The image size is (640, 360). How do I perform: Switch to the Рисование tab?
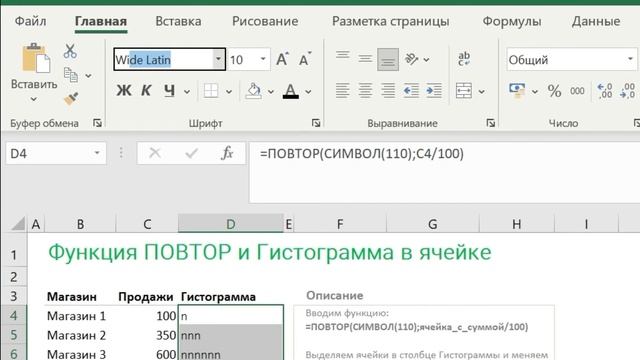[265, 21]
